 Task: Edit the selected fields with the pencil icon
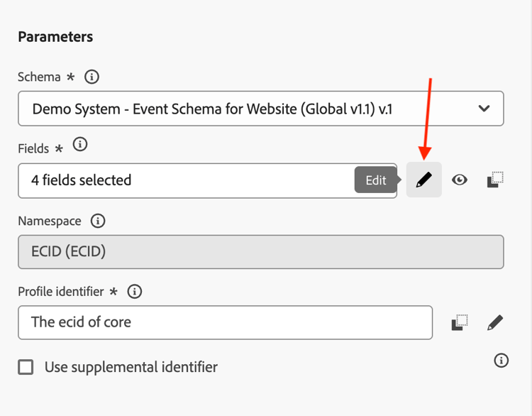pos(423,180)
